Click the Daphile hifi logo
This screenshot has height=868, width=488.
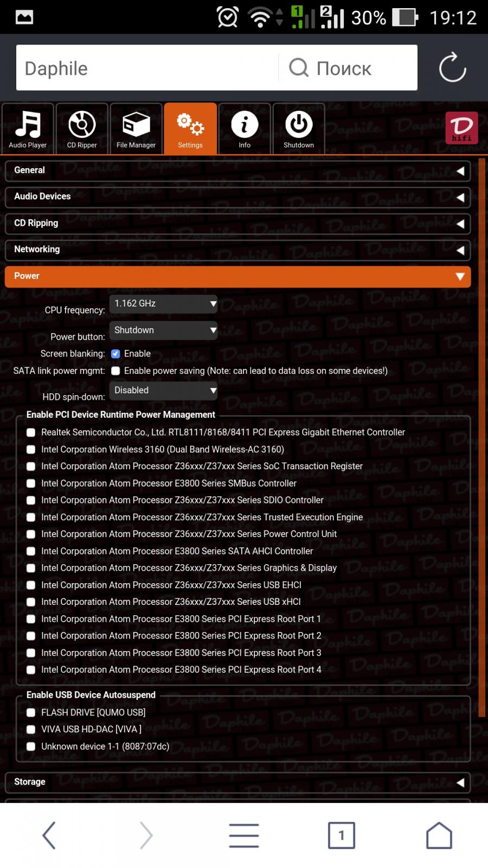[x=461, y=128]
